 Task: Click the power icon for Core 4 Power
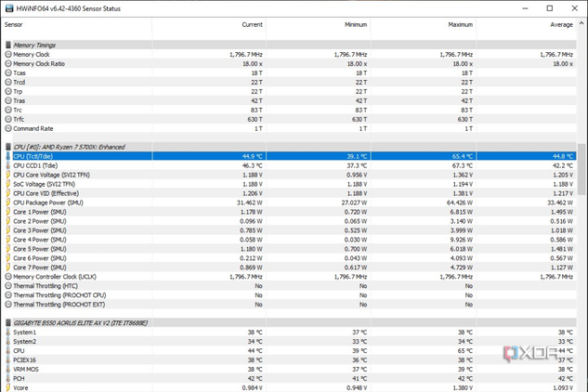coord(8,240)
